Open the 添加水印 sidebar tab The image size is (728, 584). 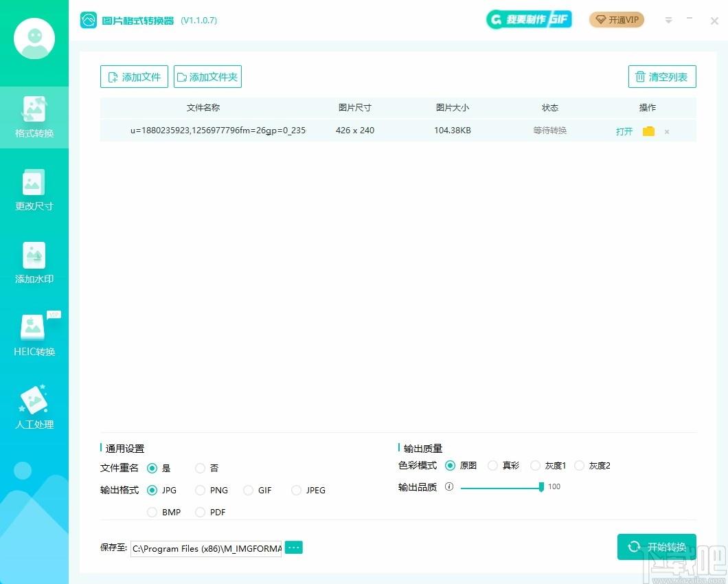point(34,263)
